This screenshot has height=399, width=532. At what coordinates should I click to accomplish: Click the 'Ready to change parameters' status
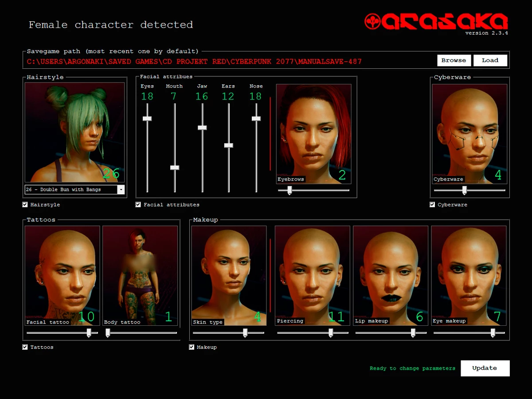coord(413,368)
